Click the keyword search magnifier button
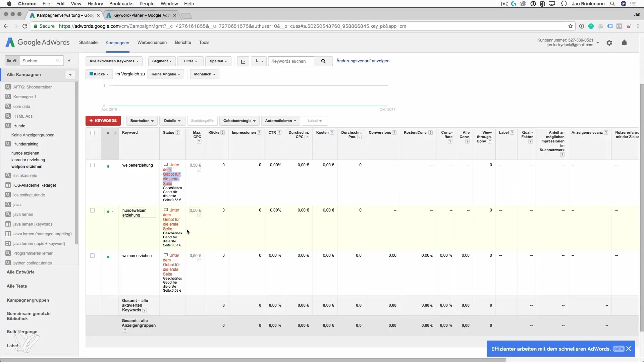The width and height of the screenshot is (644, 362). [323, 61]
